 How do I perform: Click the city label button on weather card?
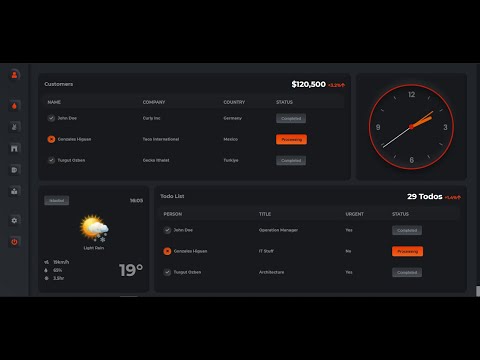(x=57, y=200)
